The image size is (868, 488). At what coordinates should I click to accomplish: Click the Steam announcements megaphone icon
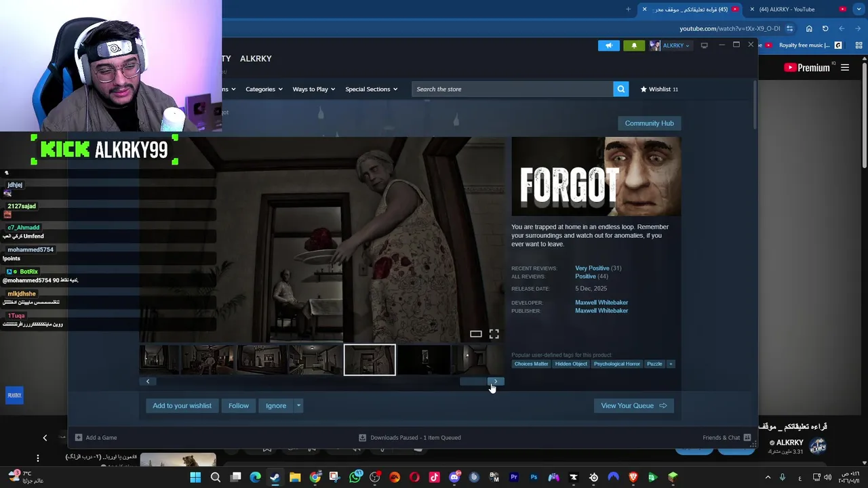(x=608, y=45)
